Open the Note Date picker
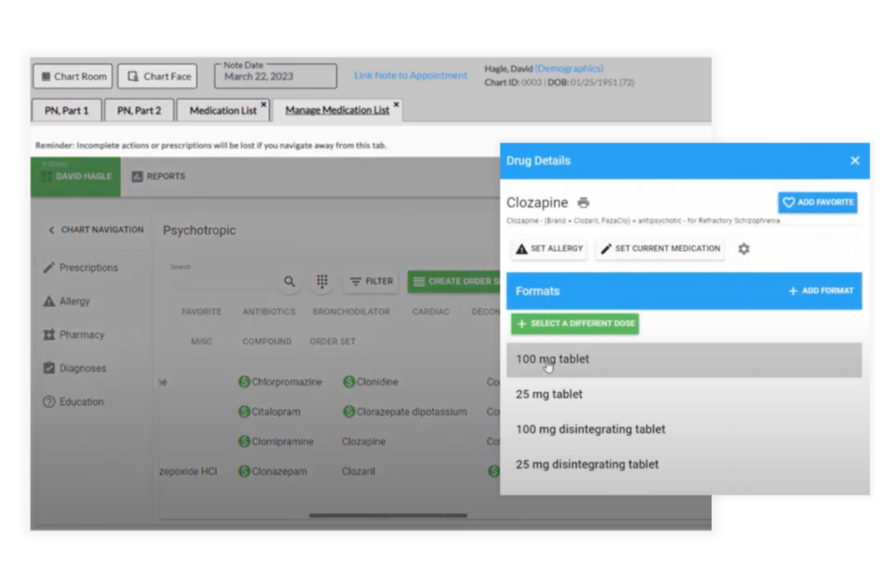882x588 pixels. tap(275, 76)
